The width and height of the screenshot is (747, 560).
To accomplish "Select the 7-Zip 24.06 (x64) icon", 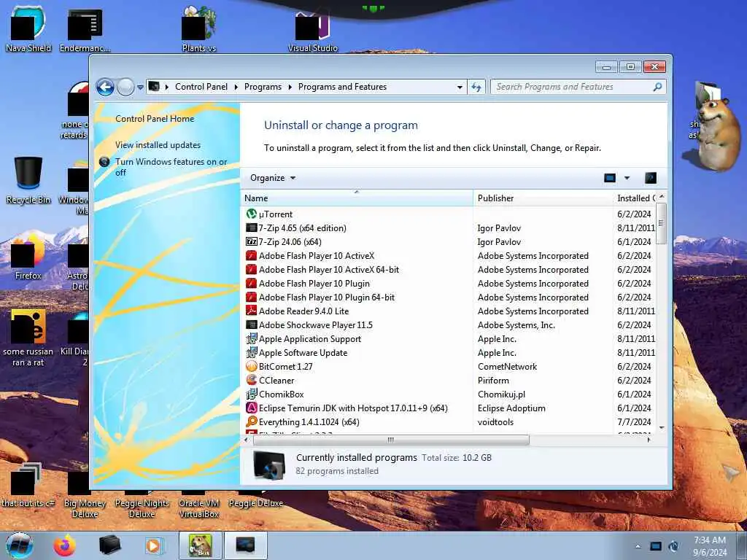I will point(251,242).
